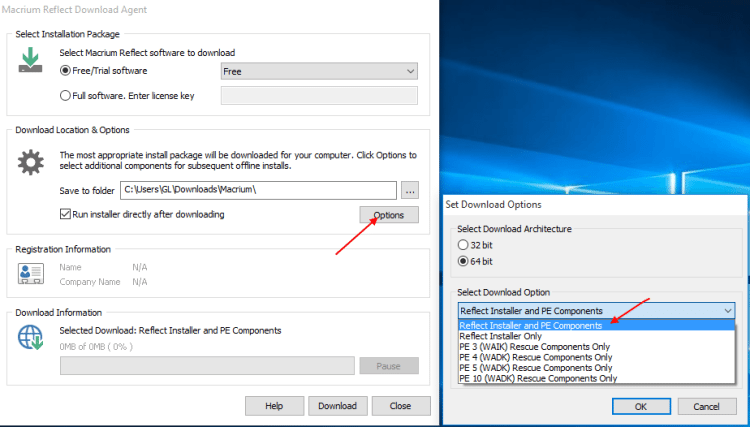
Task: Pick PE 3 (WAIK) Rescue Components Only
Action: click(596, 347)
